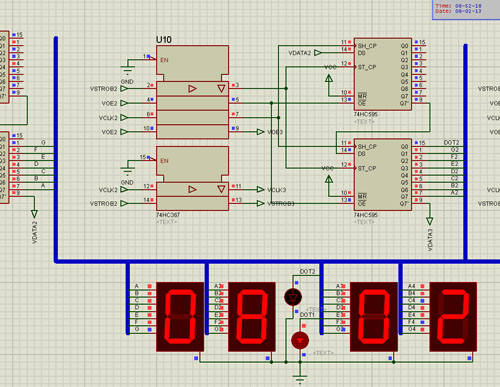The height and width of the screenshot is (387, 500).
Task: Select the VCLK2 input terminal at pin 12
Action: point(124,190)
